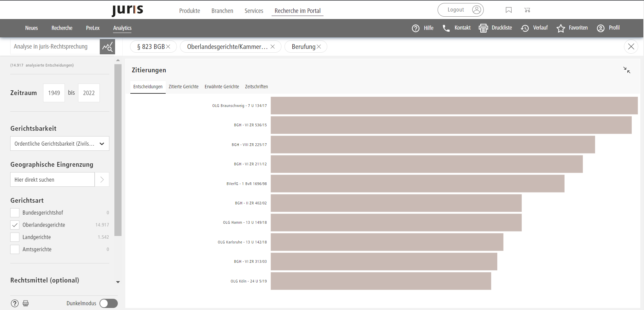Open Favoriten star in toolbar
Screen dimensions: 644x310
tap(572, 28)
